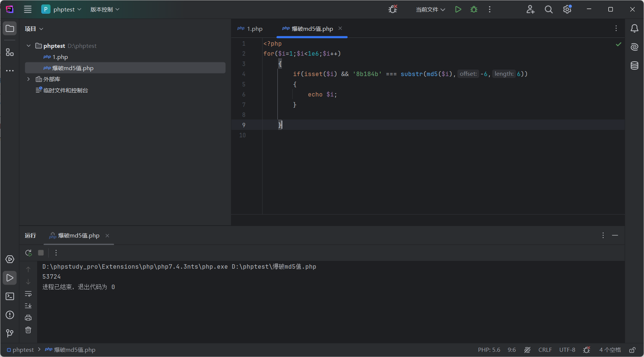The height and width of the screenshot is (357, 644).
Task: Click the 运行 panel label
Action: [x=30, y=235]
